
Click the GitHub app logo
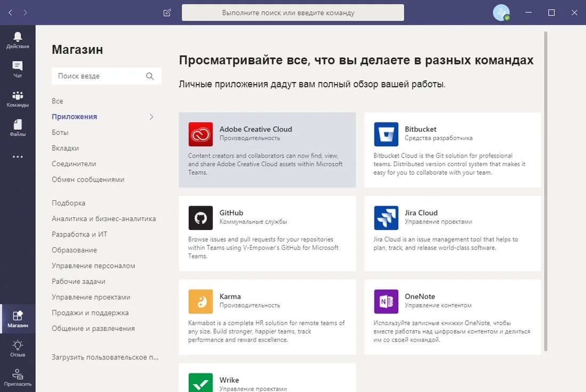point(201,218)
